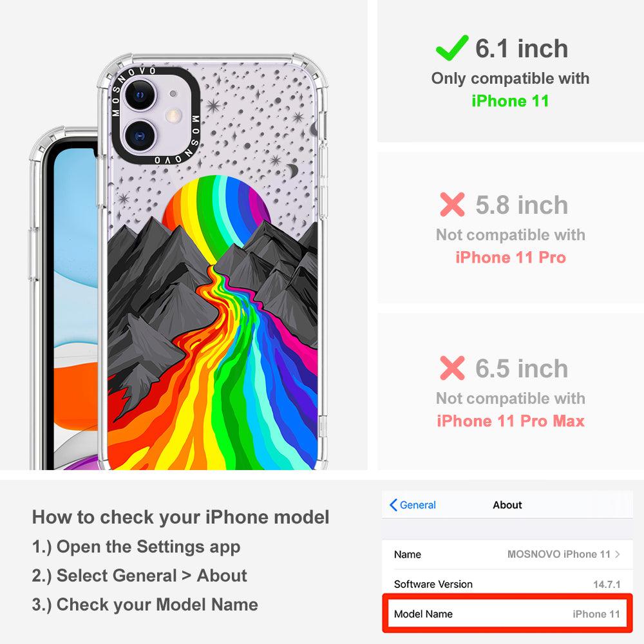Image resolution: width=644 pixels, height=644 pixels.
Task: Click the red iPhone 11 Pro Max text
Action: (x=511, y=421)
